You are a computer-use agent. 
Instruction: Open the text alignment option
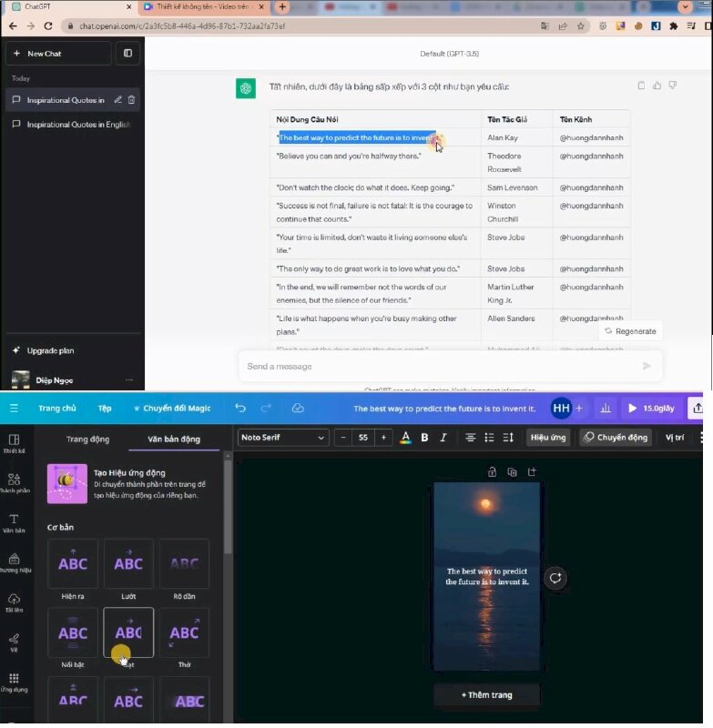tap(471, 438)
